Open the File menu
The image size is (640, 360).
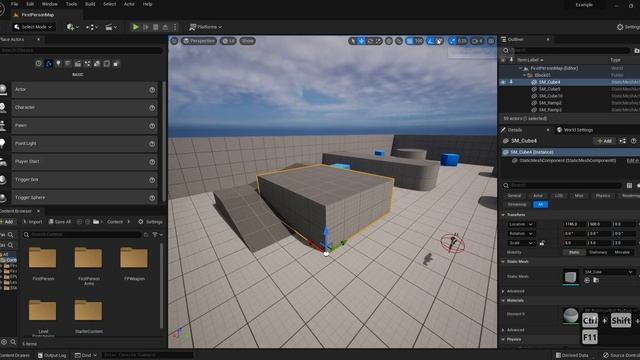tap(15, 4)
